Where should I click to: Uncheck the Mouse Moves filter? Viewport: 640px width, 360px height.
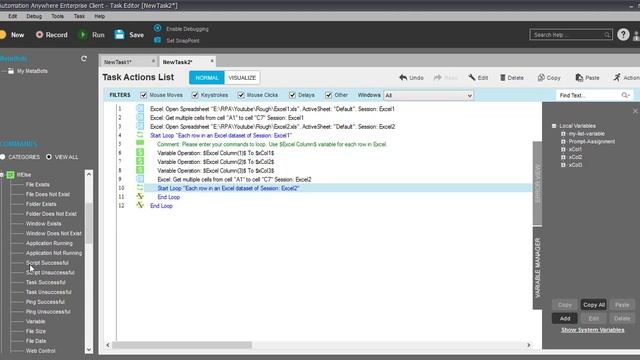pyautogui.click(x=144, y=95)
